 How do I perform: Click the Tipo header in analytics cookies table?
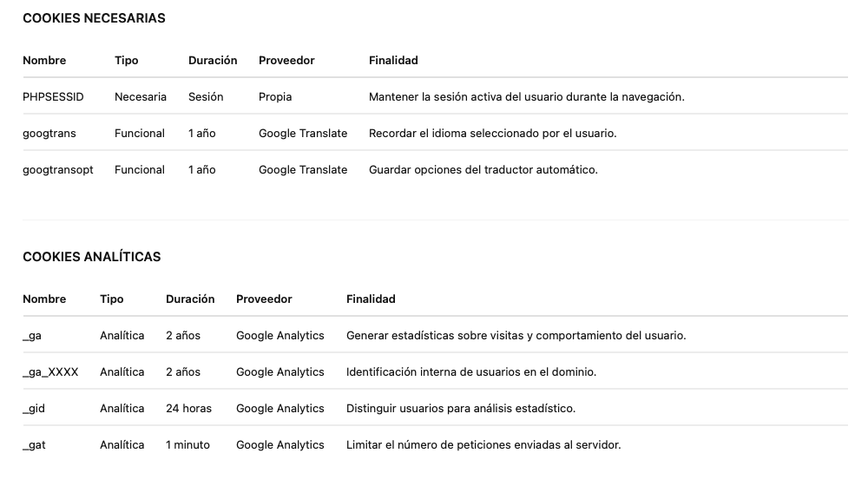pos(112,299)
